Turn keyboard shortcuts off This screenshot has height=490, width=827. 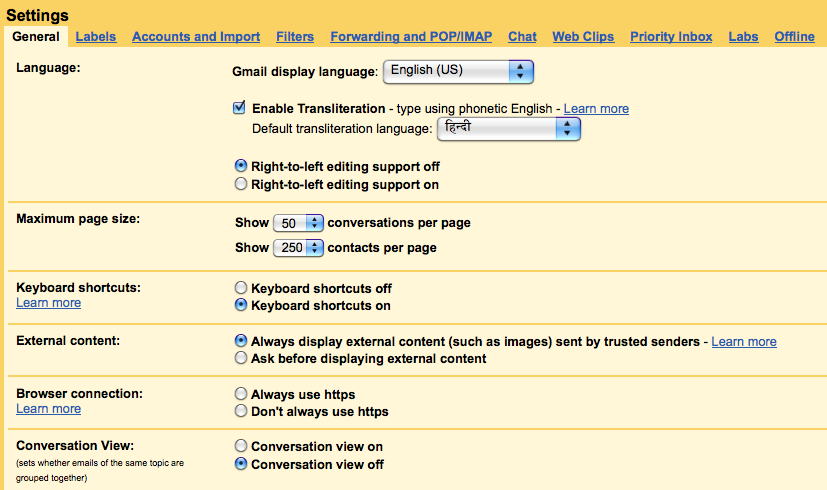(x=240, y=288)
